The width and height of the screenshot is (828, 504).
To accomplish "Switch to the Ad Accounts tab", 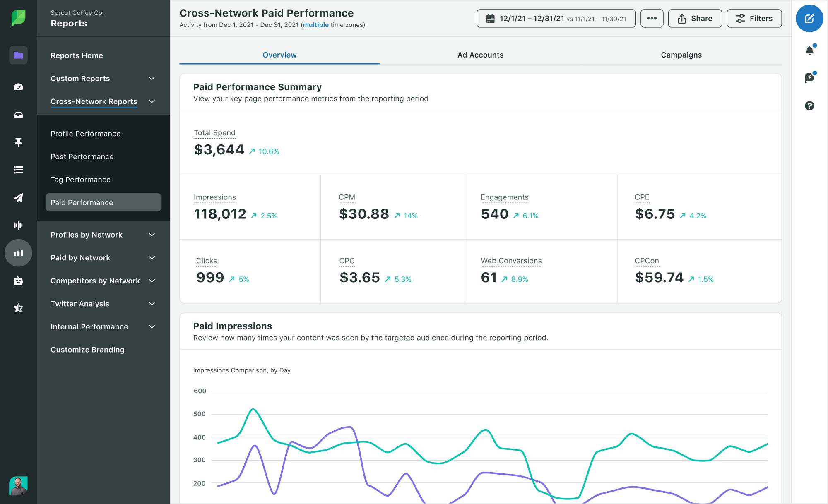I will pos(480,55).
